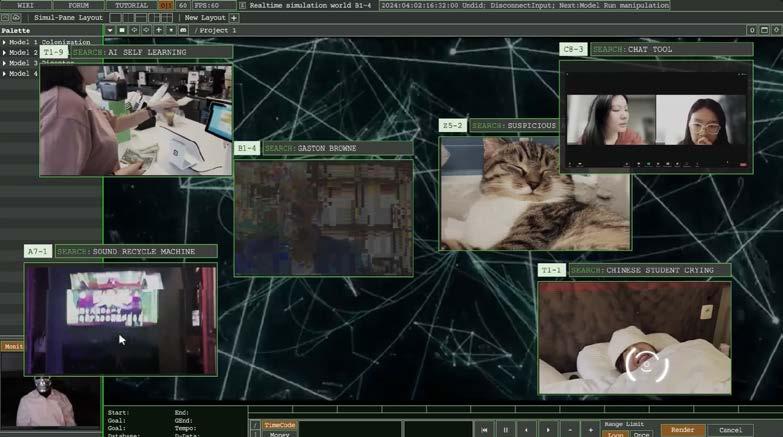The width and height of the screenshot is (783, 437).
Task: Select the TimeCode track button
Action: point(280,425)
